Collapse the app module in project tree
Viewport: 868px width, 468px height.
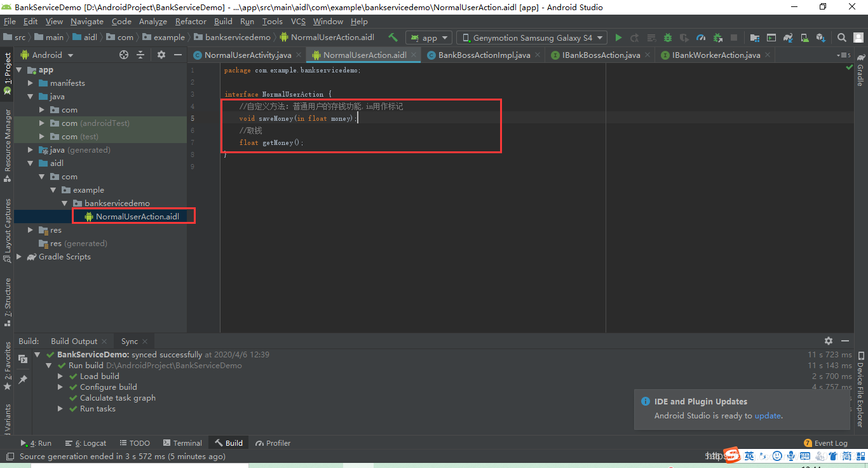(19, 70)
